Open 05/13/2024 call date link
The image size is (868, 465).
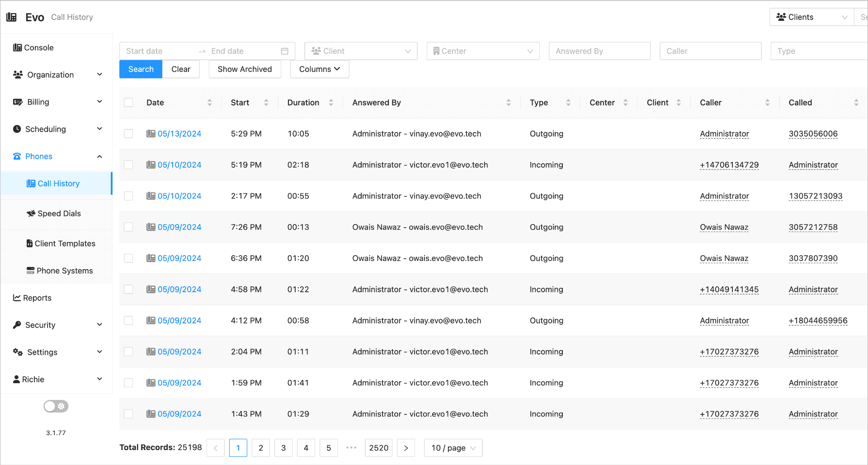[179, 133]
